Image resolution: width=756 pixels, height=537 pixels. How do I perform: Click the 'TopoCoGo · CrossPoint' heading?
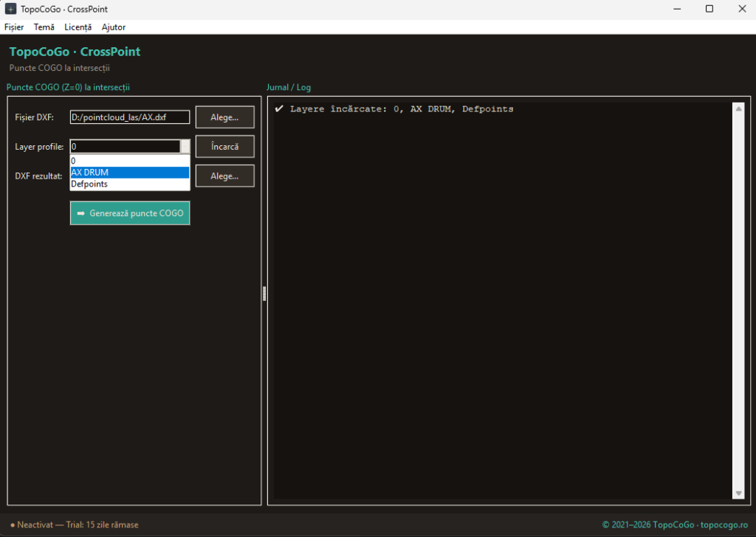coord(75,52)
